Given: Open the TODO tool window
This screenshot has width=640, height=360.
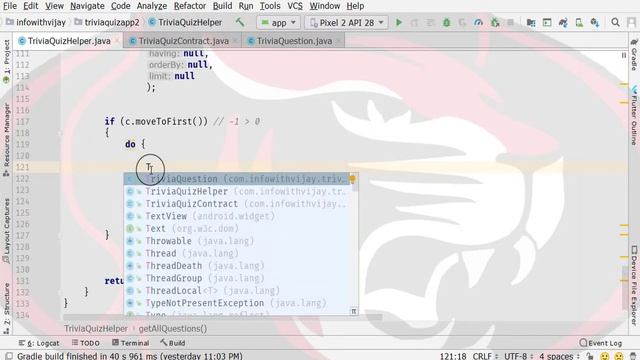Looking at the screenshot, I should pos(86,343).
